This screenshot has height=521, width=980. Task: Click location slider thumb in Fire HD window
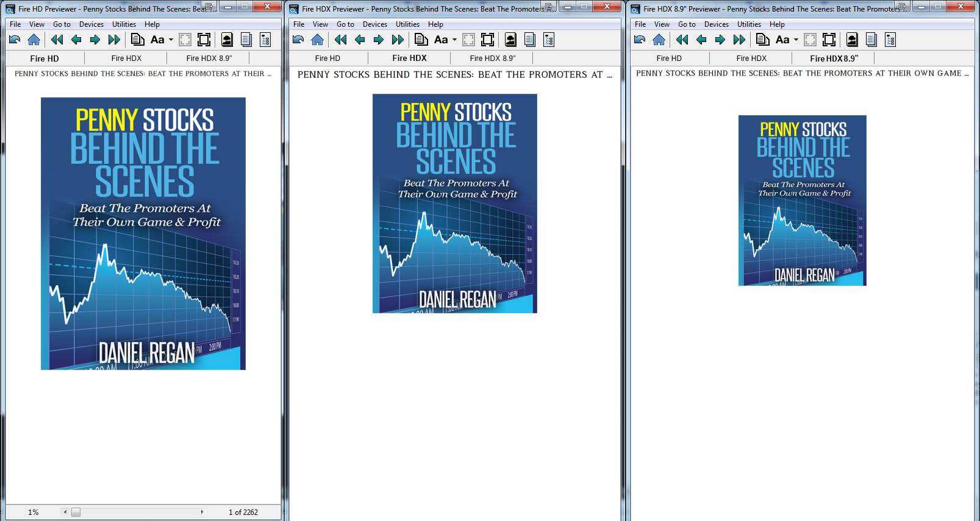pyautogui.click(x=76, y=512)
